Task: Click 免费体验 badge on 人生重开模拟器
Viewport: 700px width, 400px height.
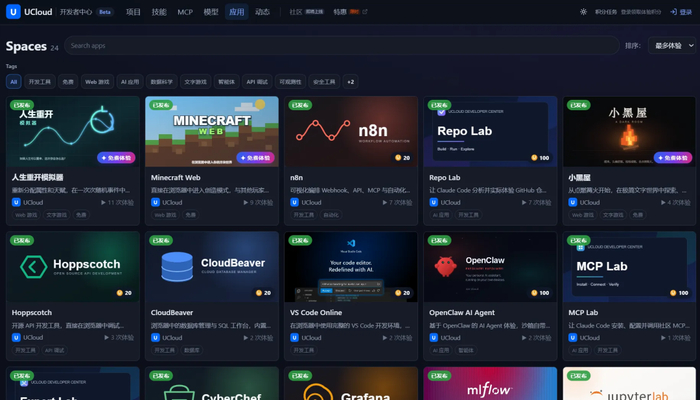Action: (x=116, y=158)
